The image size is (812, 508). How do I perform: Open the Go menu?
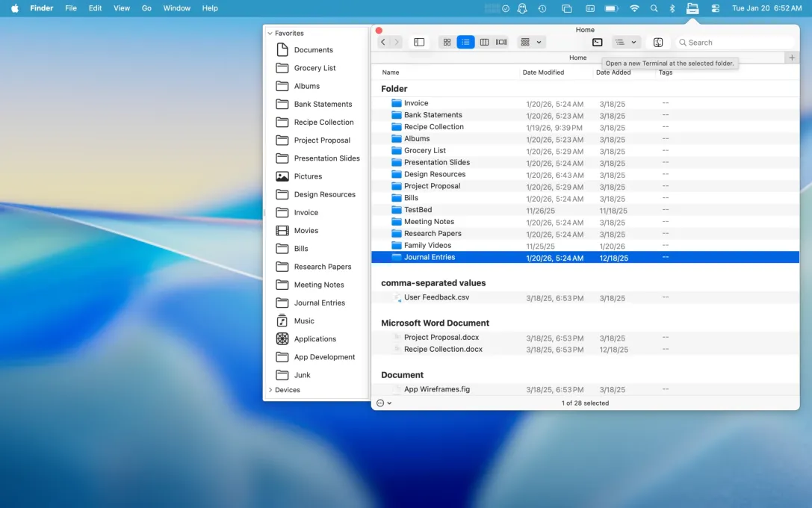pyautogui.click(x=146, y=8)
